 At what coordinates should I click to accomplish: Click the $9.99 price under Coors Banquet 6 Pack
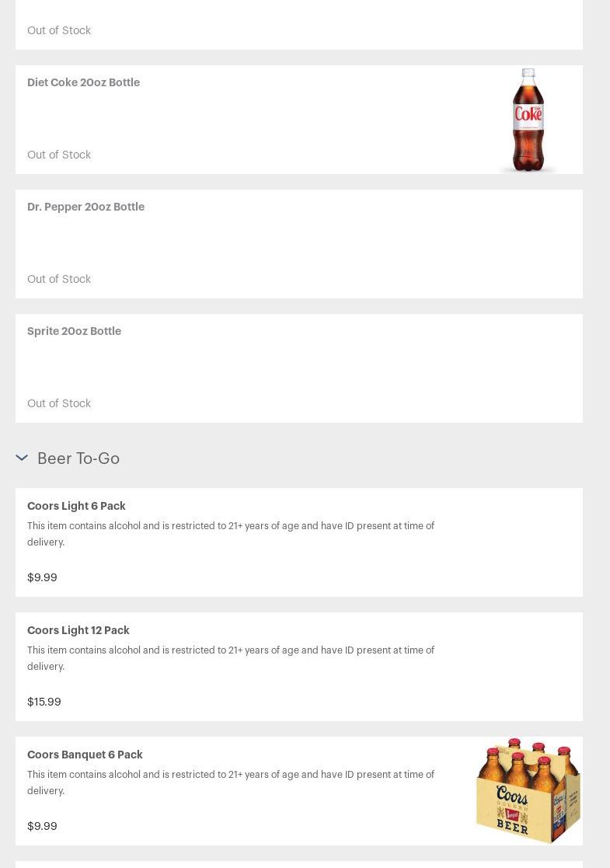tap(42, 826)
